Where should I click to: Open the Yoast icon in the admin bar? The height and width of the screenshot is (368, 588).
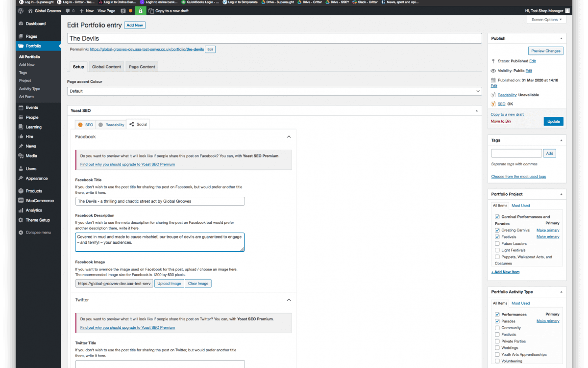pyautogui.click(x=123, y=10)
